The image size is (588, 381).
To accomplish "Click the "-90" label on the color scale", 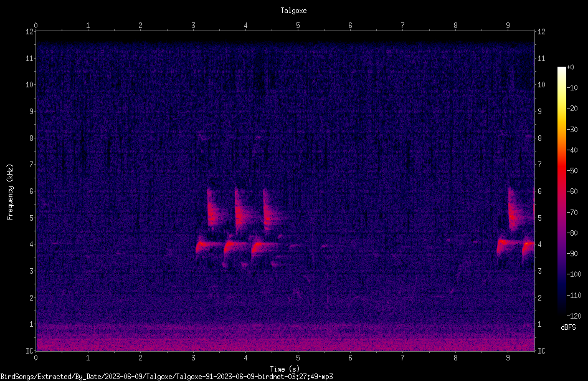I will (x=572, y=254).
